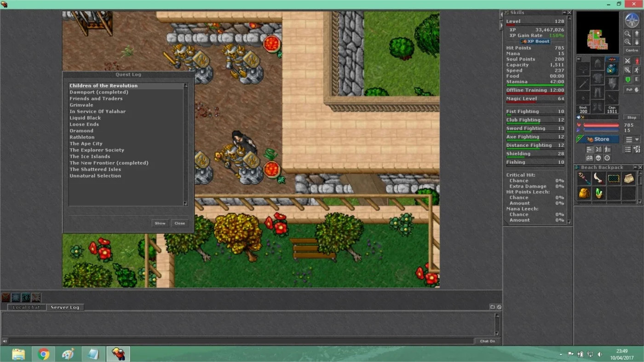
Task: Enable defensive fight mode green shield
Action: [x=627, y=79]
